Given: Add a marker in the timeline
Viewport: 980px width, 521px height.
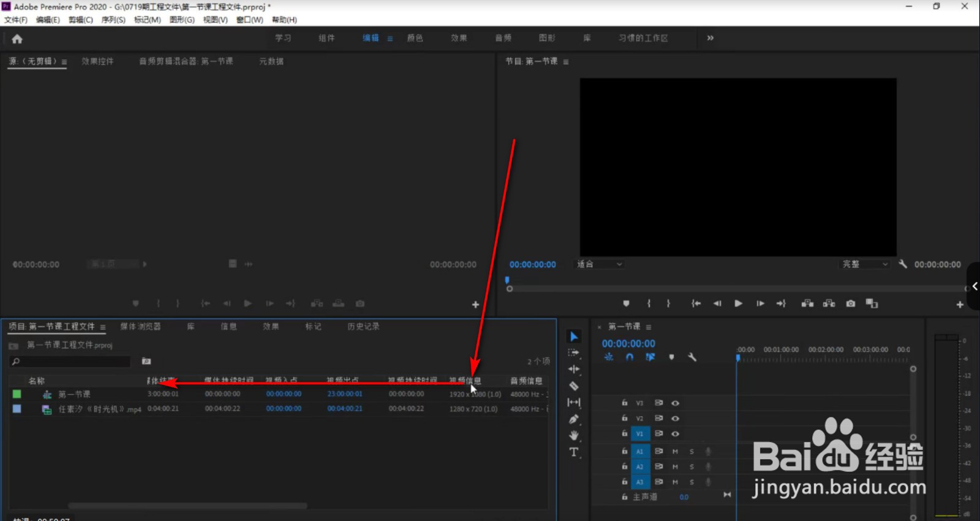Looking at the screenshot, I should click(671, 357).
